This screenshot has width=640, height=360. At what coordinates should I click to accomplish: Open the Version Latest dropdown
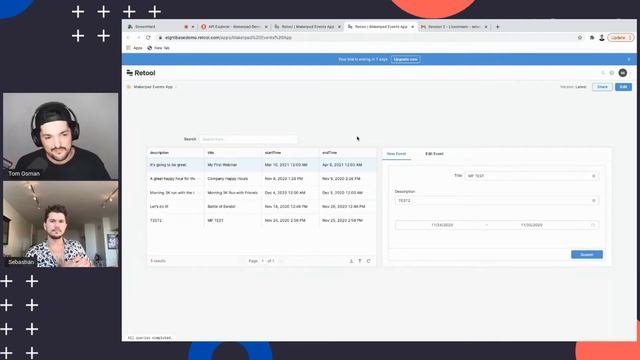573,87
